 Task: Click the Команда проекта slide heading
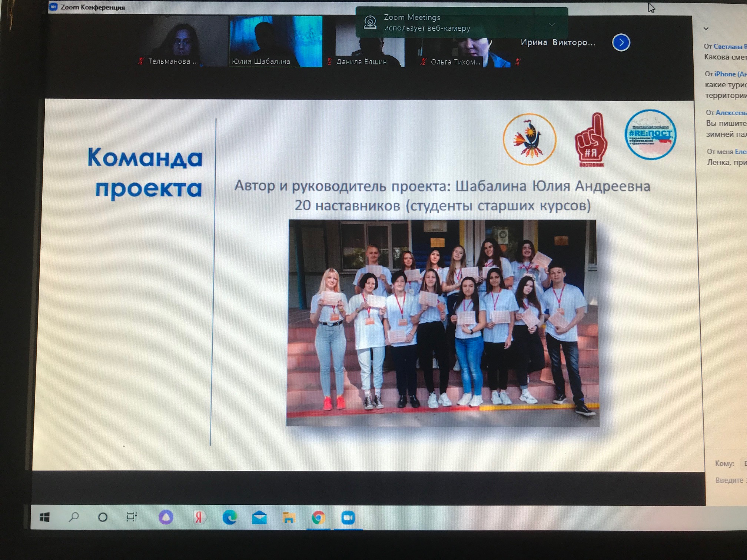[145, 173]
